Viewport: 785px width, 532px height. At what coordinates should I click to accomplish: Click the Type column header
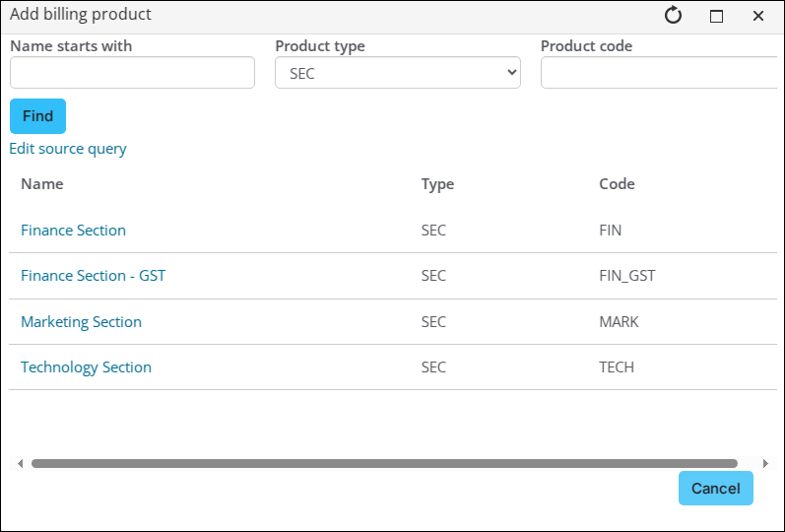437,184
